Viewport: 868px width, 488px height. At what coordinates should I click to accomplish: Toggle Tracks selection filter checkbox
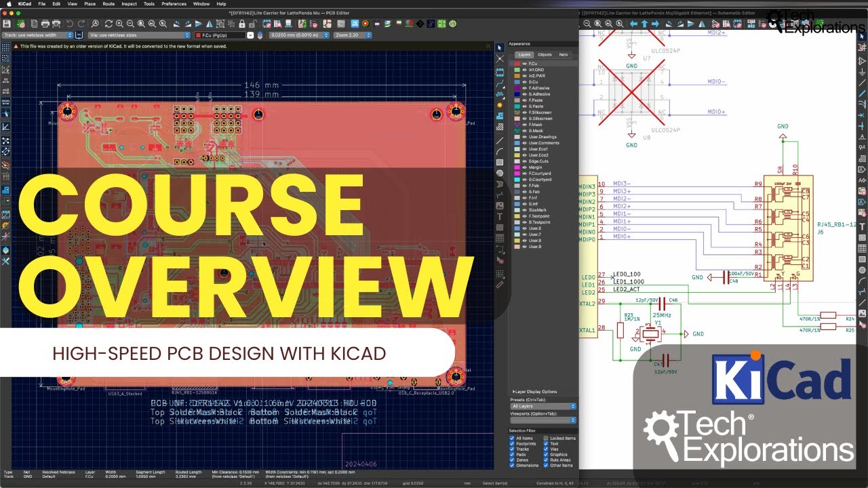pyautogui.click(x=512, y=449)
